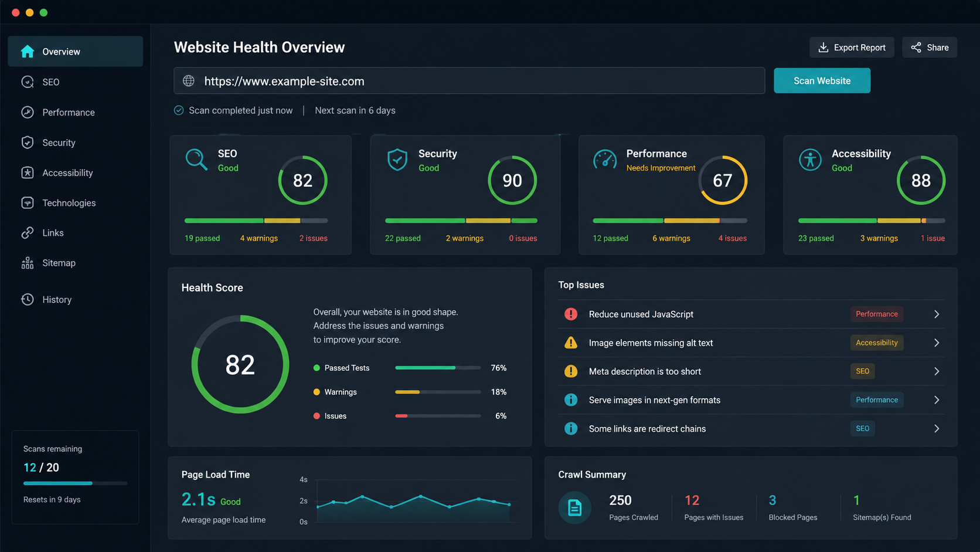The image size is (980, 552).
Task: Click the share icon in the header
Action: click(x=916, y=48)
